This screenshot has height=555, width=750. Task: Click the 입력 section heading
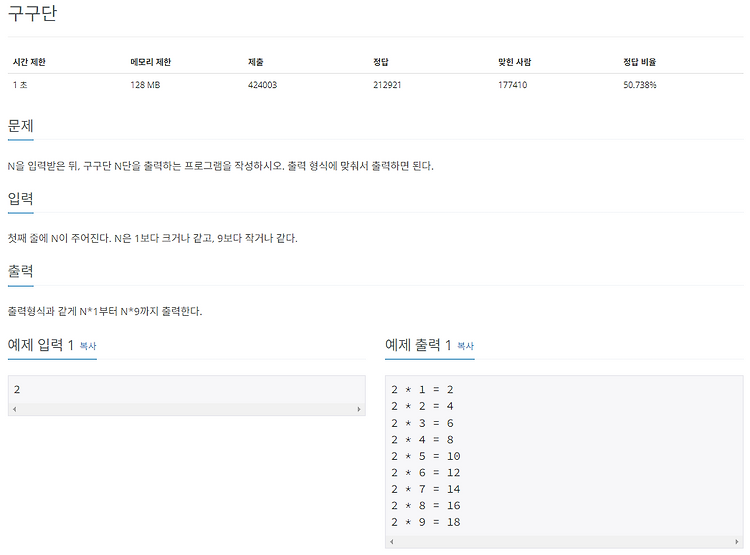click(21, 199)
